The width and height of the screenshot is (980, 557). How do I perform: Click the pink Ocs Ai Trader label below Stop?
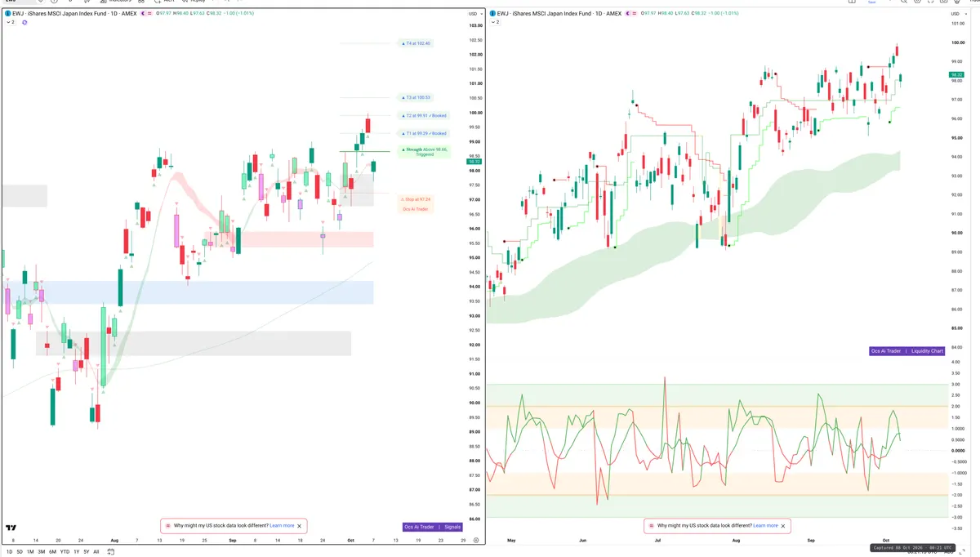point(416,209)
